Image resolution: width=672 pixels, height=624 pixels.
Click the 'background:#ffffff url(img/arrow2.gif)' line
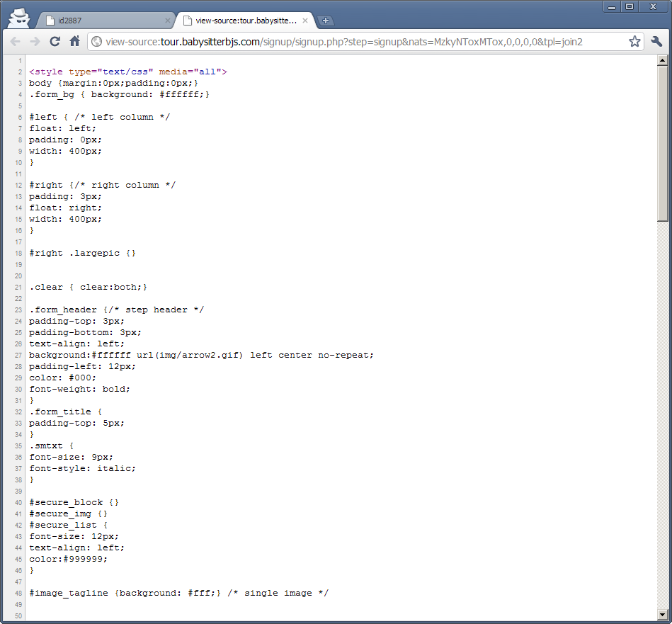(x=201, y=355)
